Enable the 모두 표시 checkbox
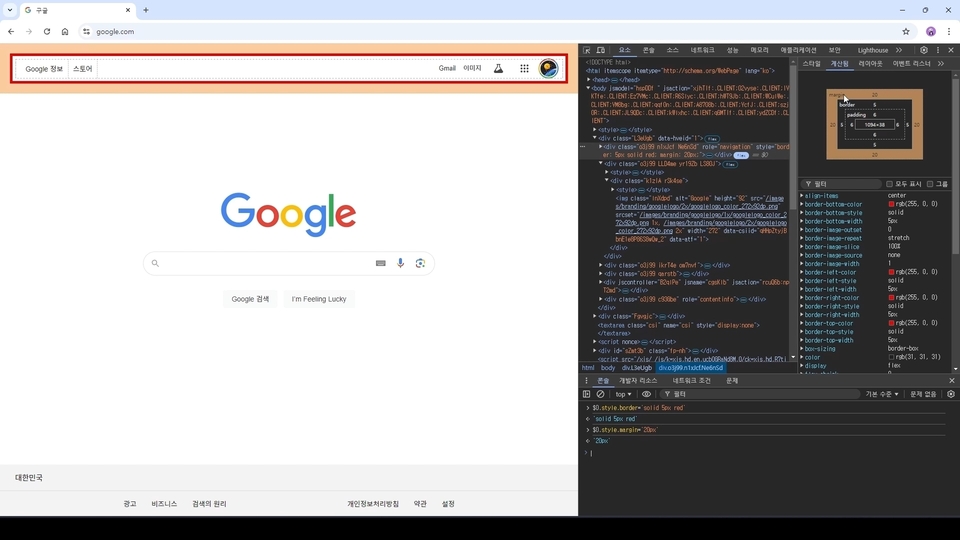The height and width of the screenshot is (540, 960). [890, 184]
